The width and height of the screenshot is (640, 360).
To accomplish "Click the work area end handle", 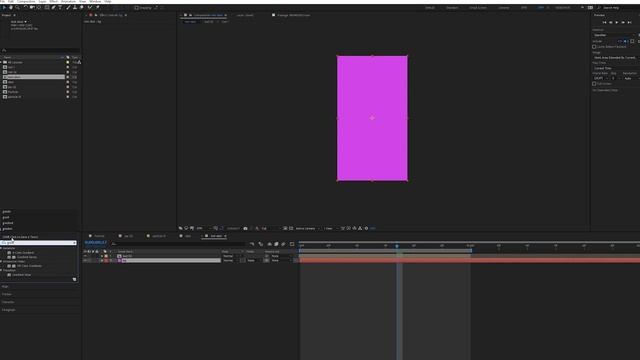I will (471, 251).
